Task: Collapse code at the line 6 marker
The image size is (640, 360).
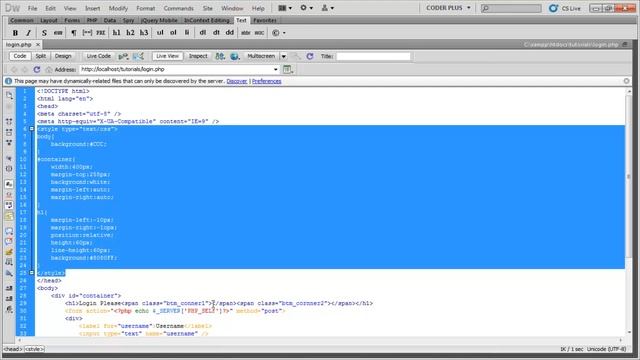Action: click(x=31, y=129)
